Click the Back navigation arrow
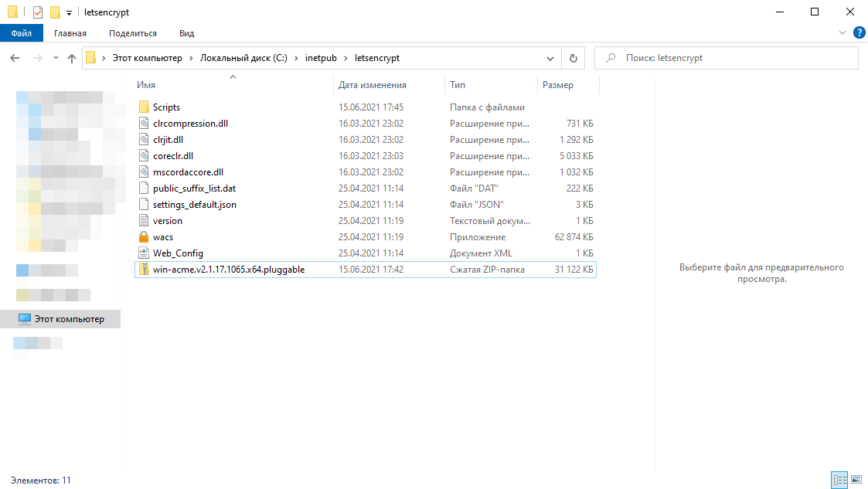The width and height of the screenshot is (868, 489). pyautogui.click(x=15, y=58)
